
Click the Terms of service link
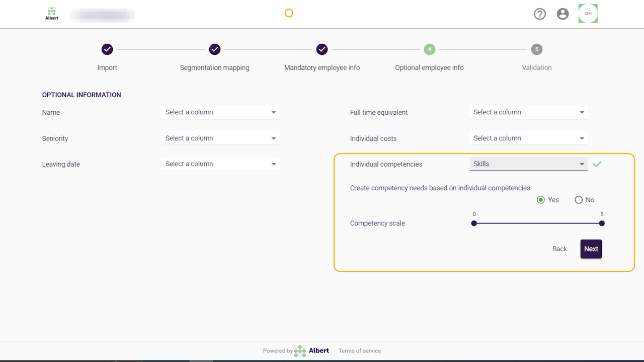tap(360, 351)
